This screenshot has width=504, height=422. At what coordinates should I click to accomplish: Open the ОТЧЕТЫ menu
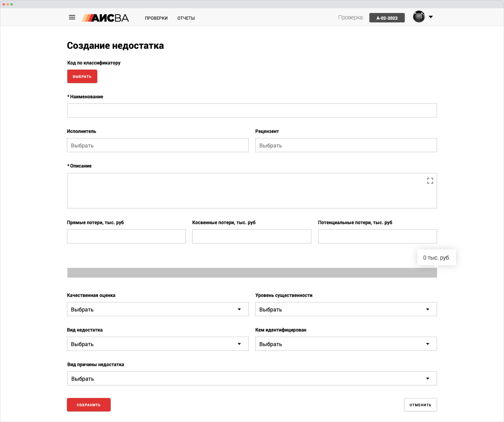coord(186,18)
